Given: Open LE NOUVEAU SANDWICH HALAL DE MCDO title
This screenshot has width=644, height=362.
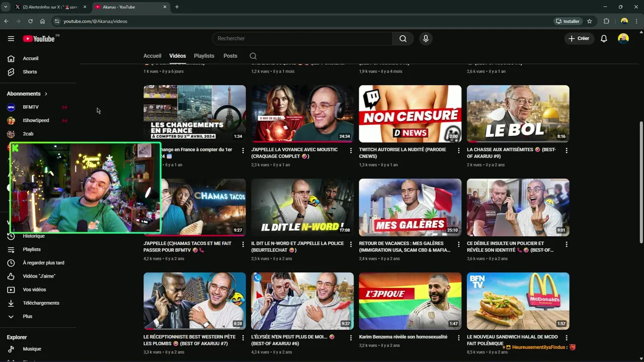Looking at the screenshot, I should (x=512, y=340).
